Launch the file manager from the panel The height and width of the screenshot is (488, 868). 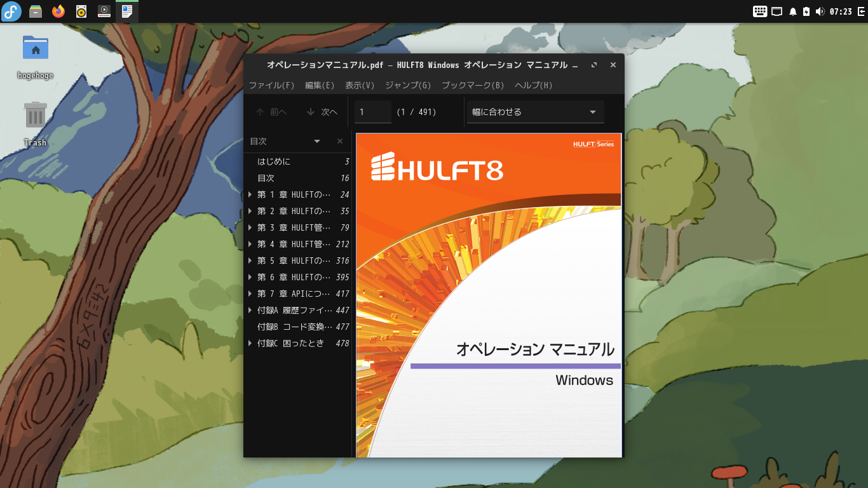pyautogui.click(x=36, y=11)
